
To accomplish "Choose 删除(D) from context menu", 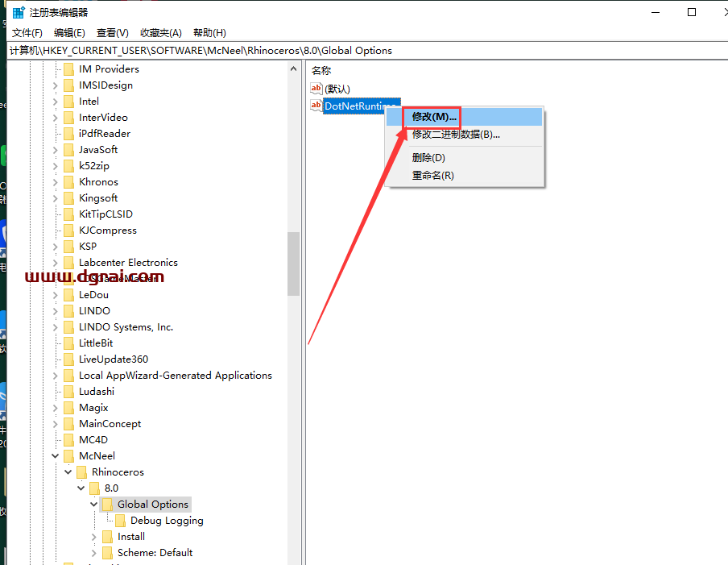I will click(x=465, y=158).
